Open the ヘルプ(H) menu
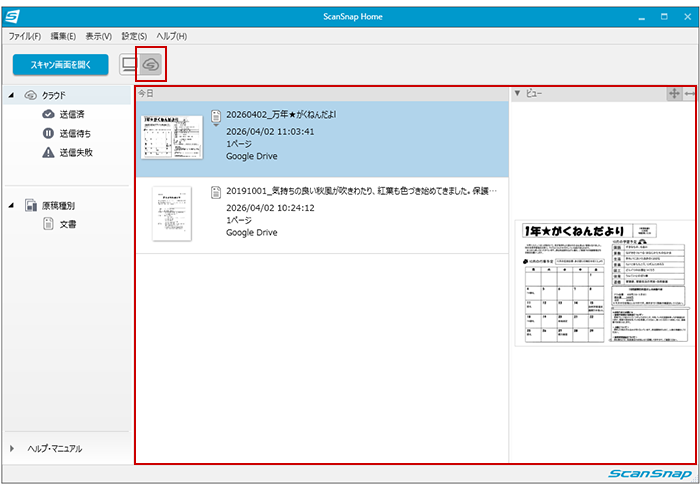 172,36
